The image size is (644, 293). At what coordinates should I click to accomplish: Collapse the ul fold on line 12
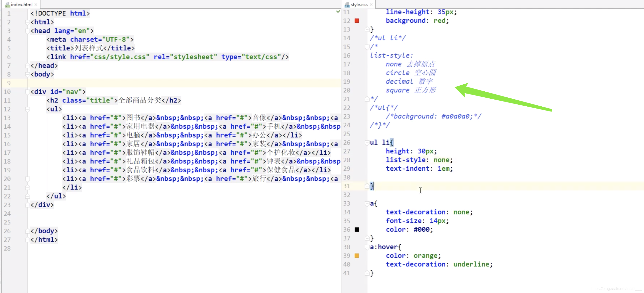click(x=28, y=110)
